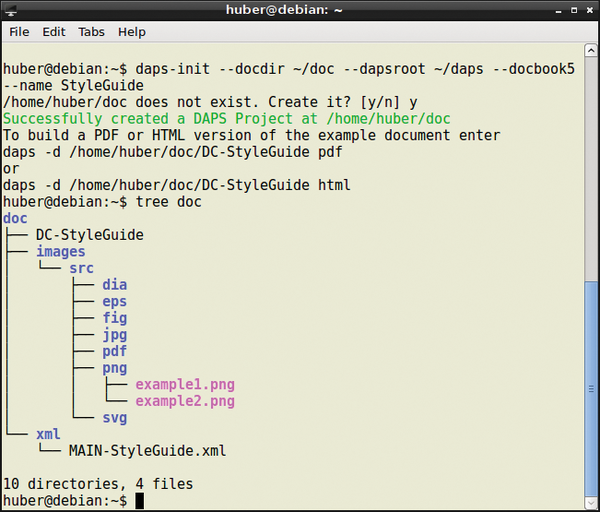Click the terminal window icon in title bar
The width and height of the screenshot is (600, 512).
tap(11, 10)
